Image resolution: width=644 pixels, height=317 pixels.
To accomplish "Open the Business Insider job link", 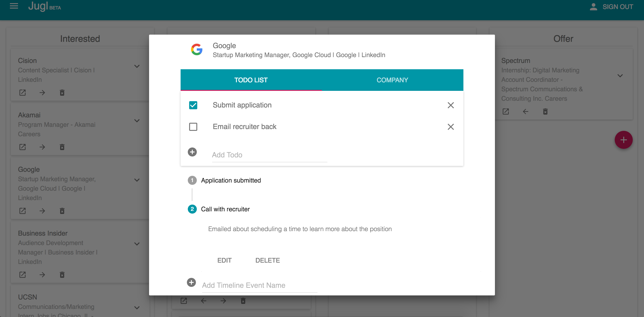I will tap(23, 275).
